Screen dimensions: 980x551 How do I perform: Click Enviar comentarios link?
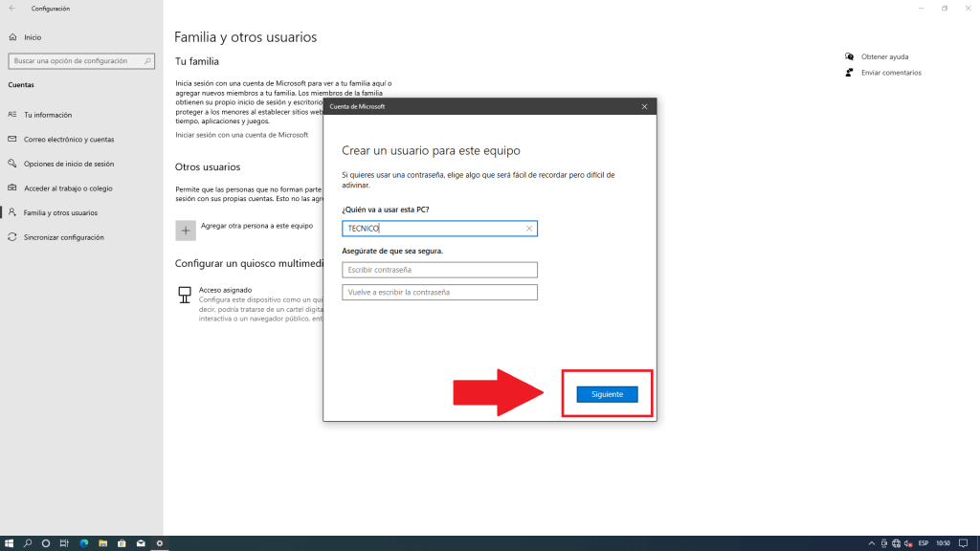click(890, 72)
